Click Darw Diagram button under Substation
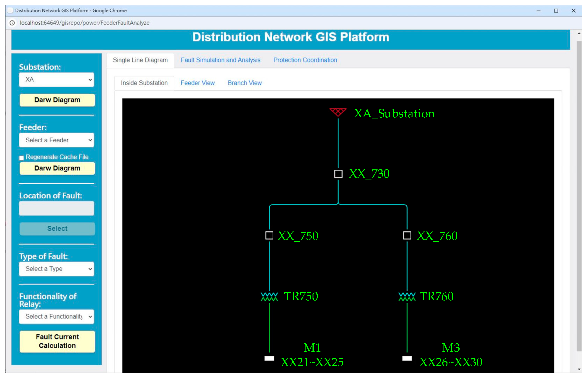Image resolution: width=588 pixels, height=382 pixels. click(x=57, y=100)
